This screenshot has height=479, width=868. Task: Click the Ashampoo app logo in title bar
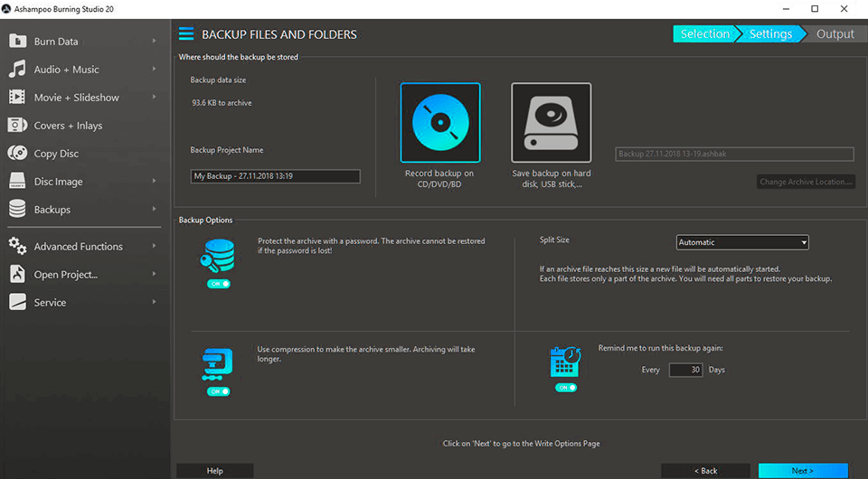pos(6,9)
